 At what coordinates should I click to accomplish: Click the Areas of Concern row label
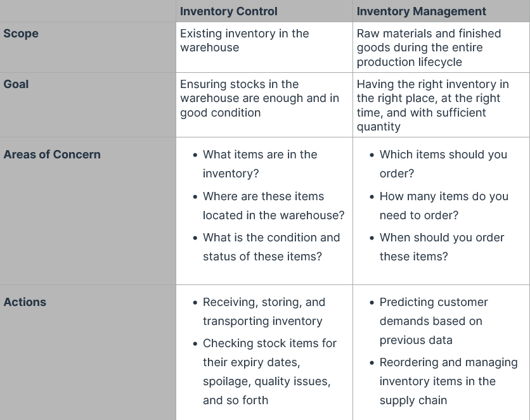(52, 155)
